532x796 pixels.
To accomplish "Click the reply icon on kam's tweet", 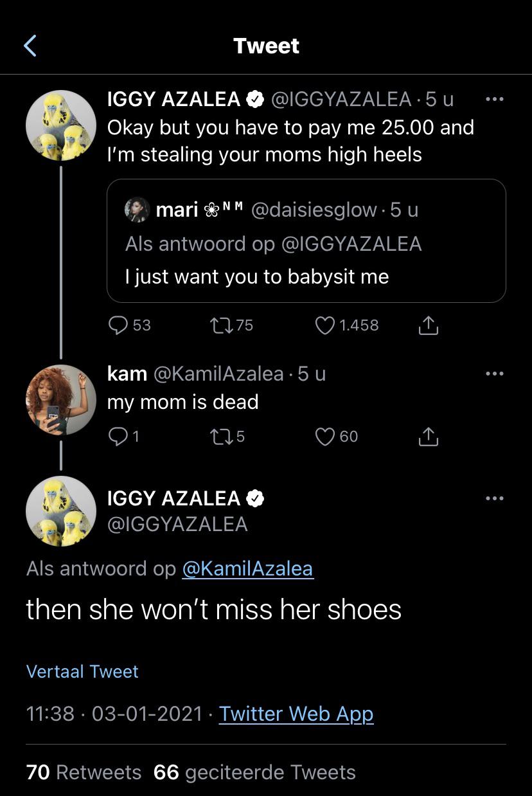I will click(x=119, y=436).
